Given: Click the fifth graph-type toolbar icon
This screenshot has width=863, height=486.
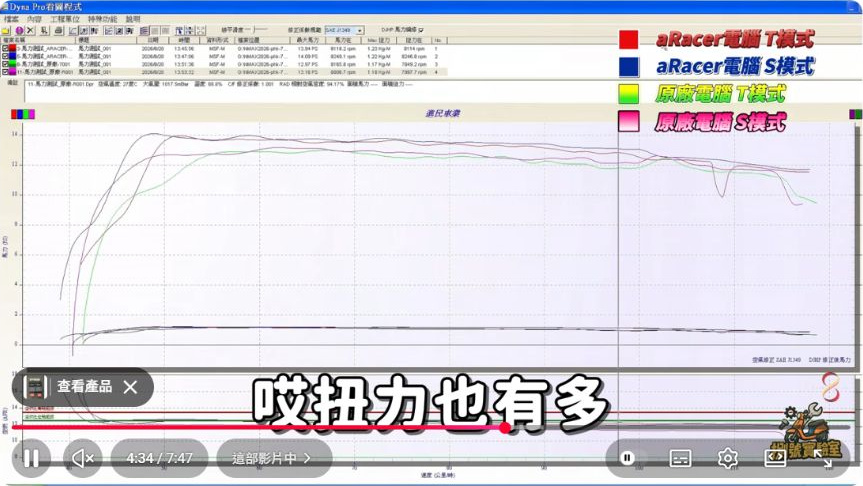Looking at the screenshot, I should (119, 31).
